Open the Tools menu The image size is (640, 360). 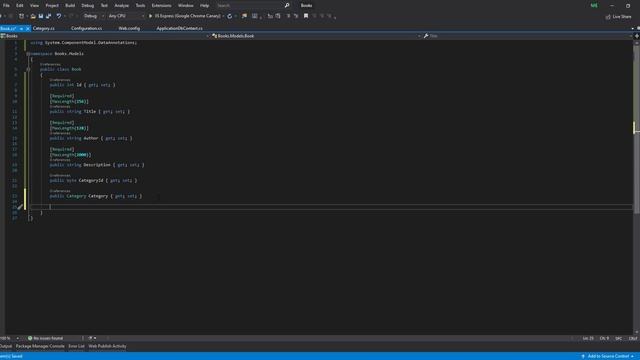[x=140, y=6]
